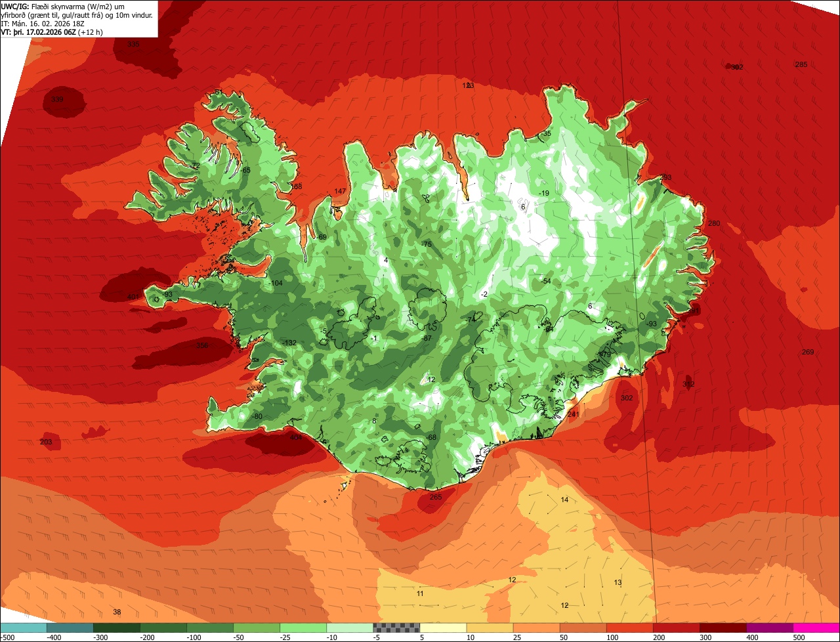
Task: Select the dark orange 50 to 100 swatch
Action: pyautogui.click(x=583, y=628)
